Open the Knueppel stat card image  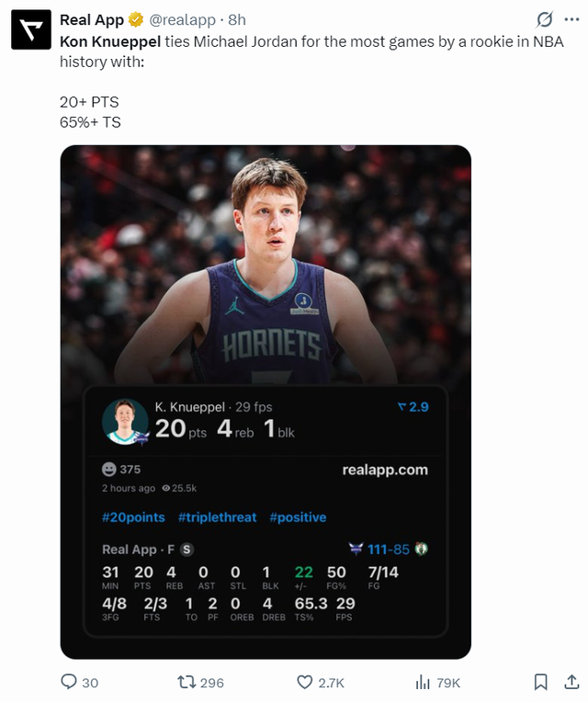click(266, 276)
